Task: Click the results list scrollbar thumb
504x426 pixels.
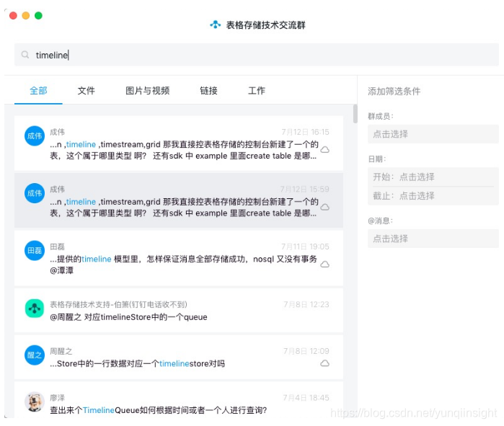Action: (355, 114)
